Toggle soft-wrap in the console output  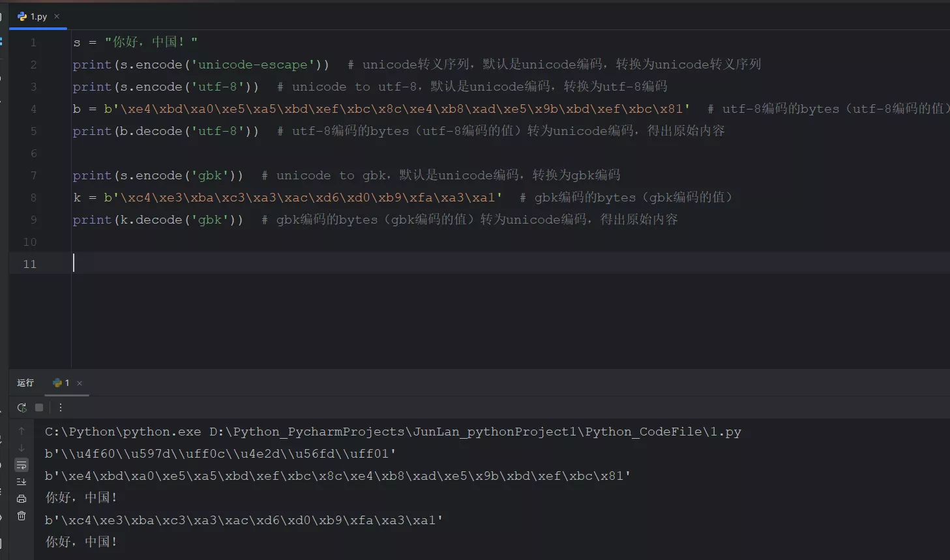point(22,465)
